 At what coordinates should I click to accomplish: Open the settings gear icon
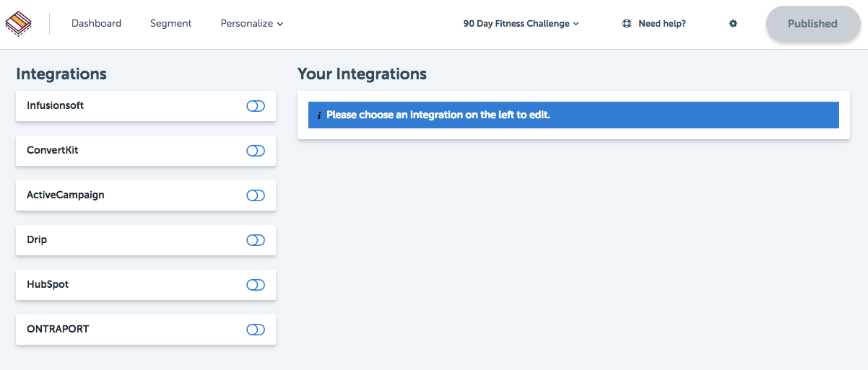pos(733,24)
